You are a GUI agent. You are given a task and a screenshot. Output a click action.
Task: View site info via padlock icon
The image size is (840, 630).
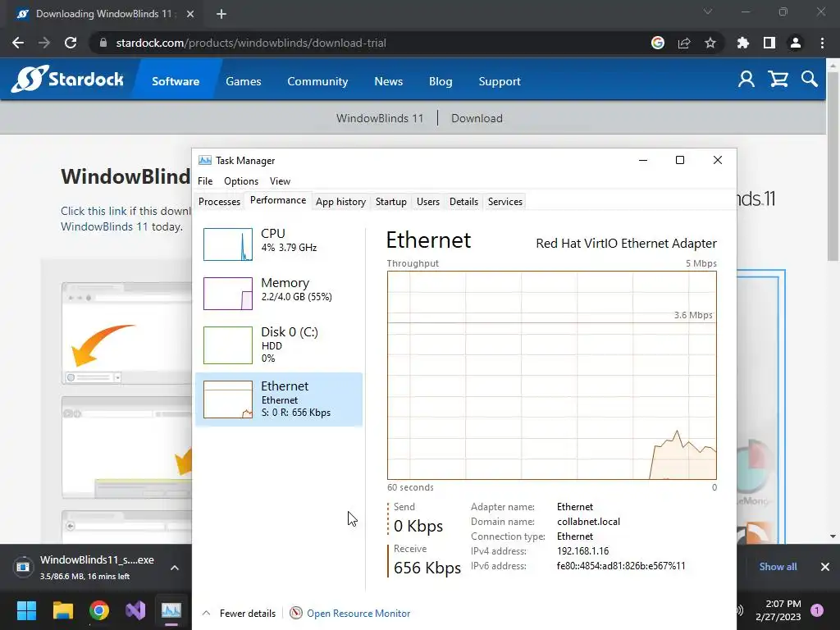click(103, 43)
